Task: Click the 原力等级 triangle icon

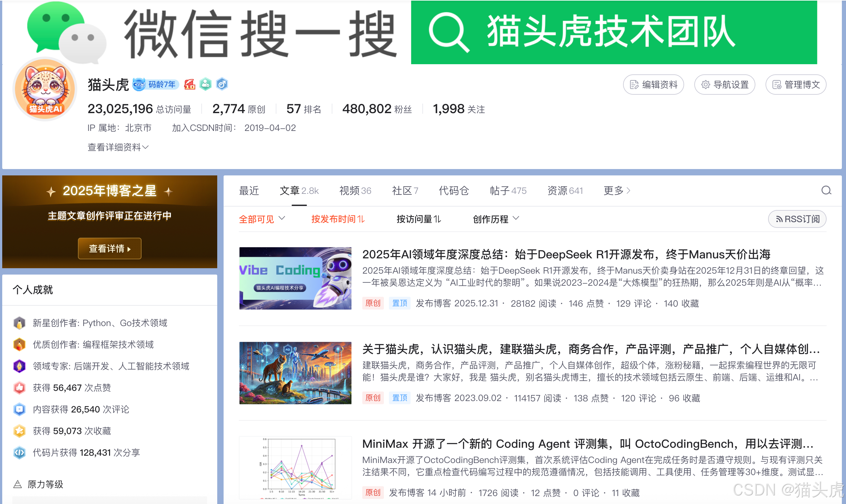Action: (x=17, y=484)
